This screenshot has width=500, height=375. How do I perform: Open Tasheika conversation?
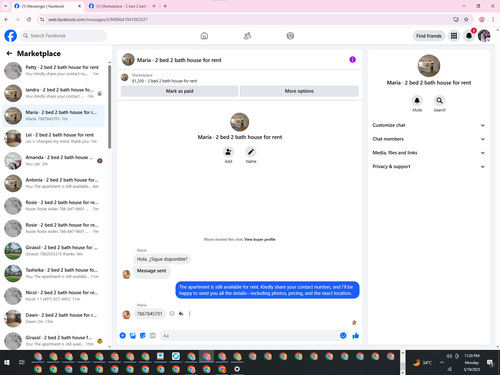point(53,273)
